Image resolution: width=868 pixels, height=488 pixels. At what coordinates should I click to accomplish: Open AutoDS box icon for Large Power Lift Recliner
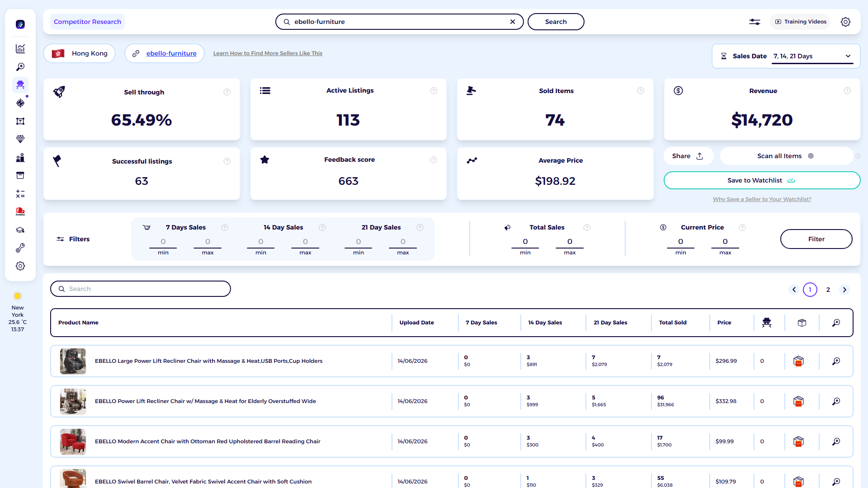(798, 361)
